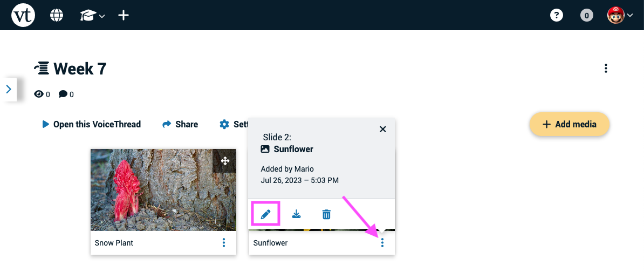
Task: Click the notifications counter badge
Action: [586, 16]
